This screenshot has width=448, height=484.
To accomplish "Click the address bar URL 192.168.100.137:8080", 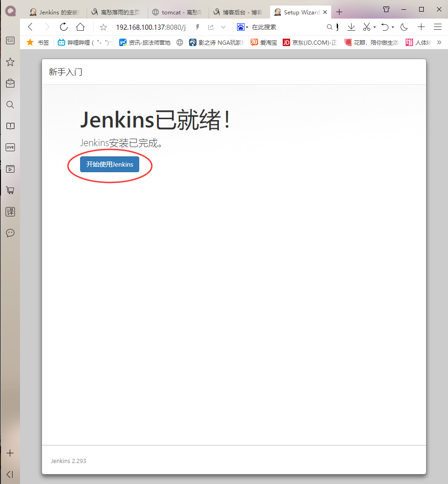I will (x=151, y=27).
